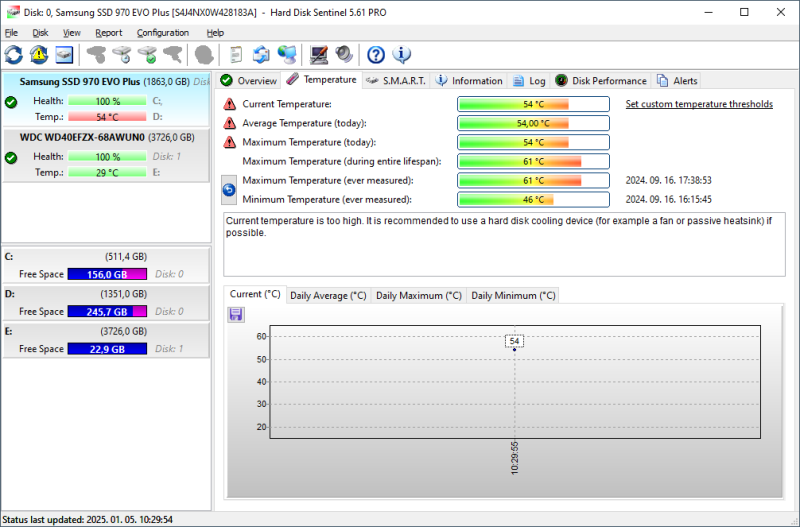Image resolution: width=800 pixels, height=527 pixels.
Task: Click the WDC 29 °C temperature bar
Action: pyautogui.click(x=107, y=172)
